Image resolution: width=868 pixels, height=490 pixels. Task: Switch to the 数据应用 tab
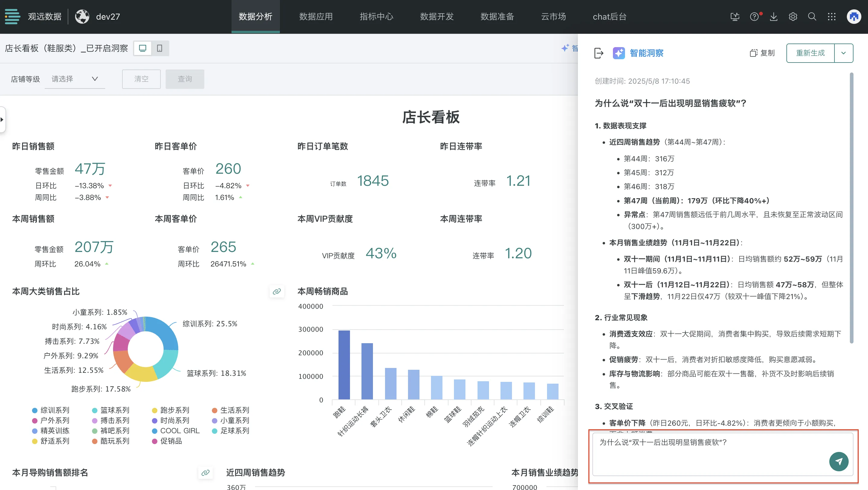click(x=316, y=17)
